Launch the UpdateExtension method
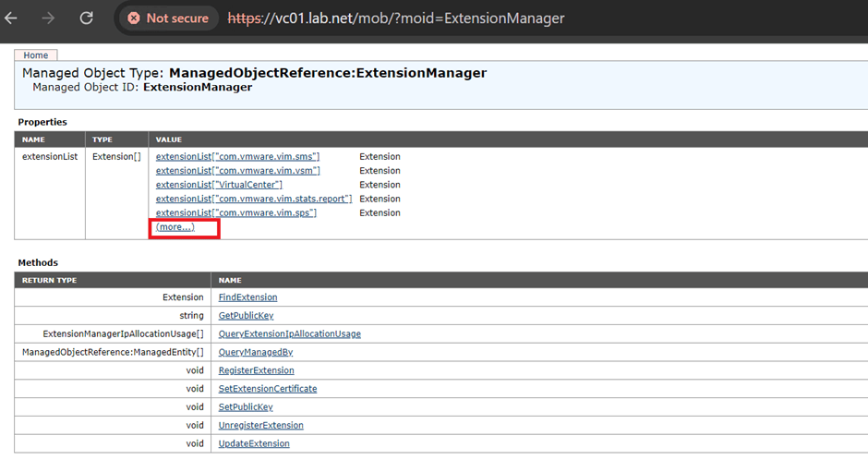This screenshot has height=460, width=868. point(254,443)
